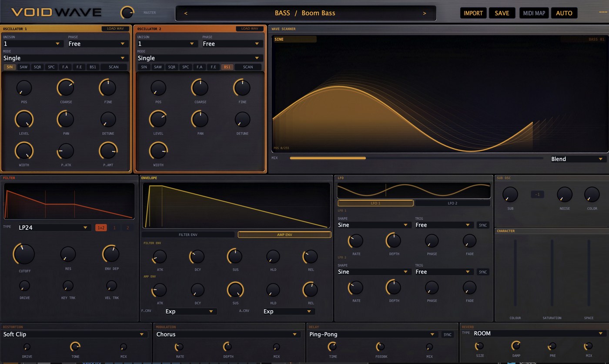Save the preset with SAVE button
This screenshot has width=609, height=364.
point(502,13)
